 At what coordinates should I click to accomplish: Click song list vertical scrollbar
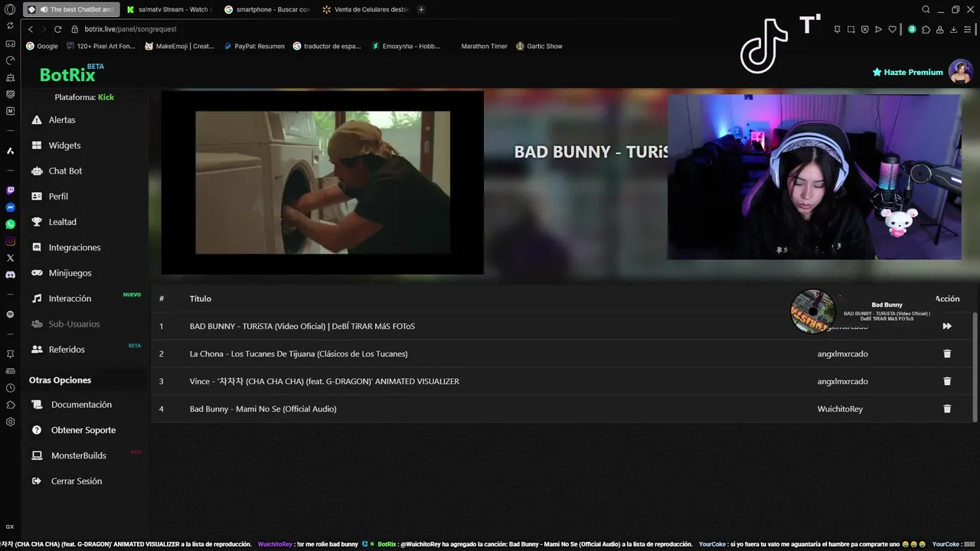tap(975, 367)
